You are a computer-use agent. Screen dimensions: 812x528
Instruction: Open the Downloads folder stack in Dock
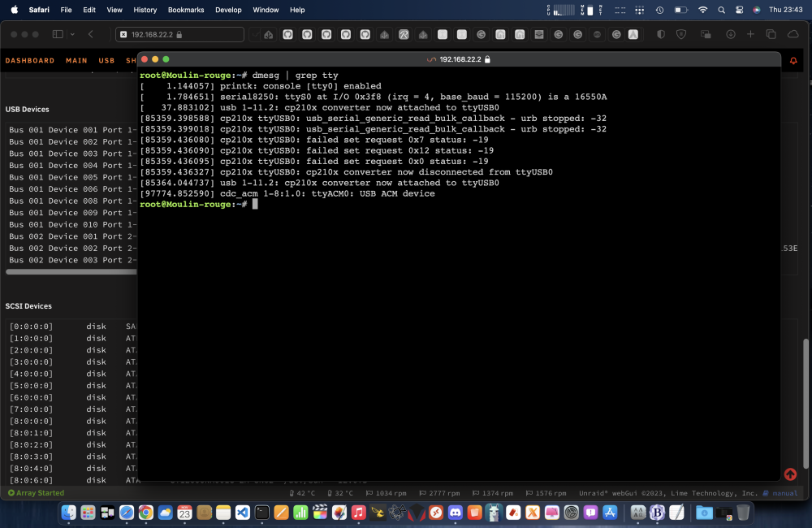pyautogui.click(x=704, y=513)
